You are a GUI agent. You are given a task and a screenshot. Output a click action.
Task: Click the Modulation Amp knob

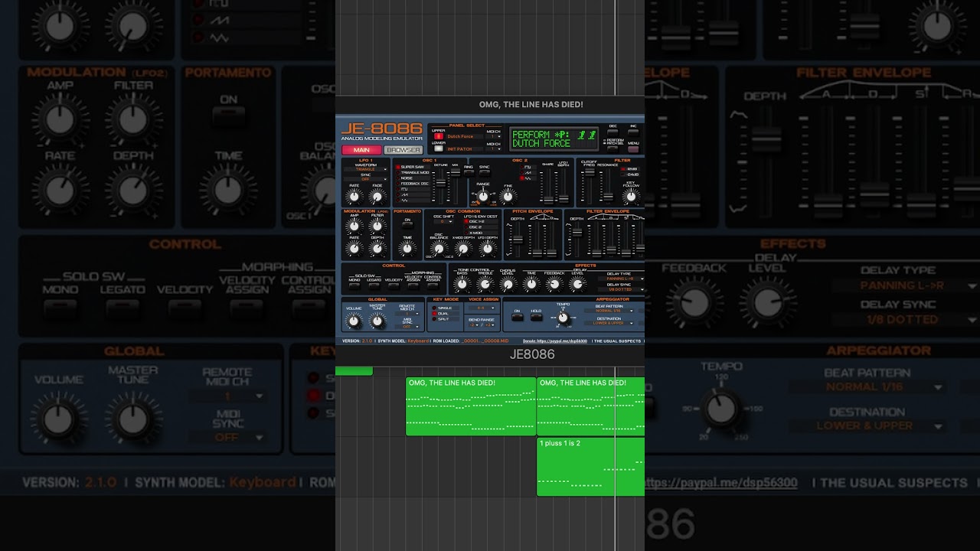[354, 226]
